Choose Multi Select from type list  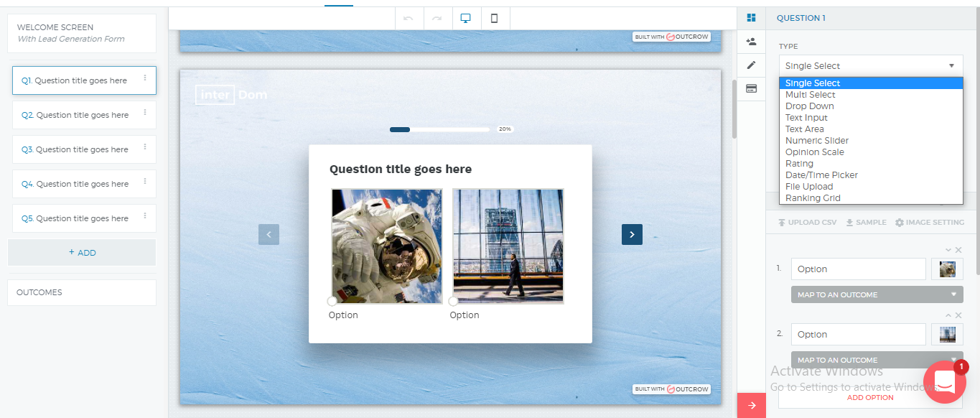871,95
